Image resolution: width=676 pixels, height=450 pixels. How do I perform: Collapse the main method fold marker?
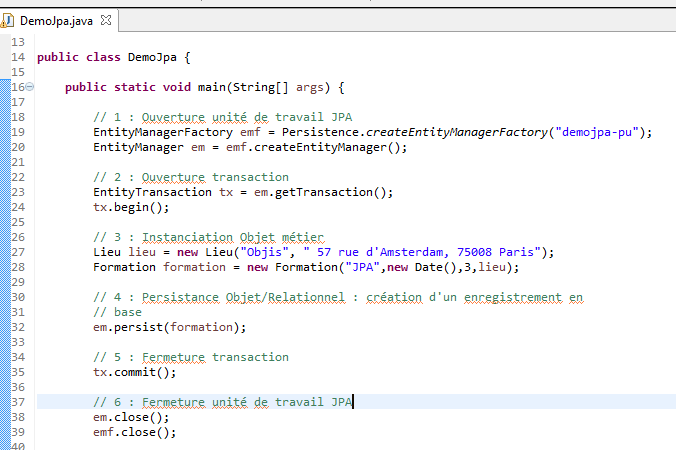[x=29, y=87]
